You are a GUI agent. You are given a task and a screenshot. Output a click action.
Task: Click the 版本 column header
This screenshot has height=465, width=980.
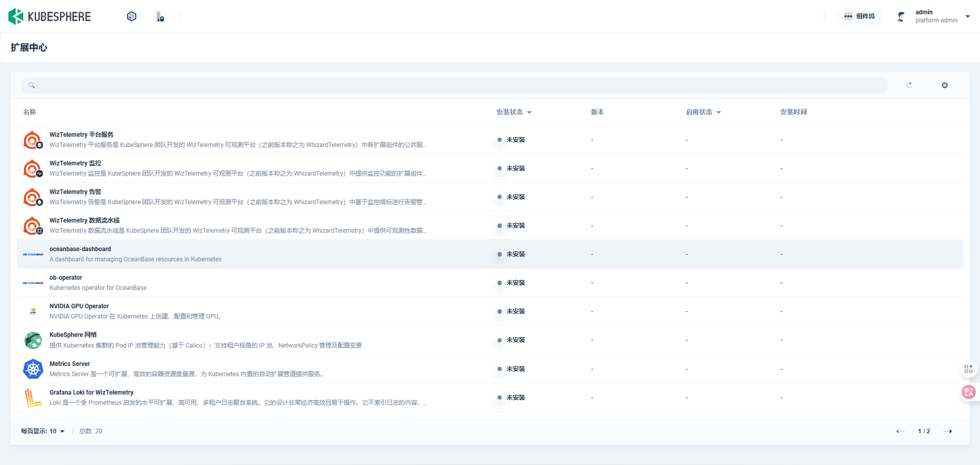tap(598, 112)
